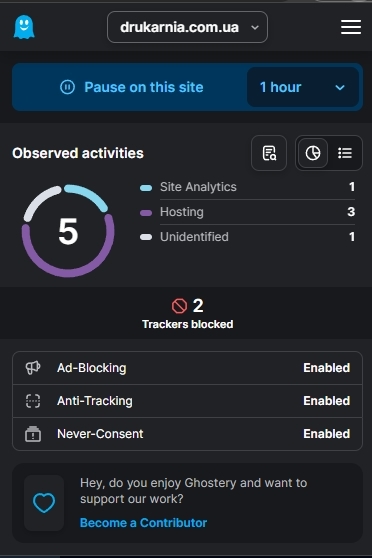
Task: Switch to list view of activities
Action: 345,153
